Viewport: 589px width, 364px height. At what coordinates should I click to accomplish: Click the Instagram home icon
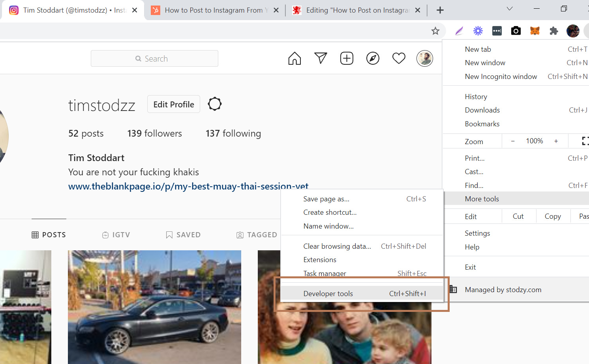point(294,58)
